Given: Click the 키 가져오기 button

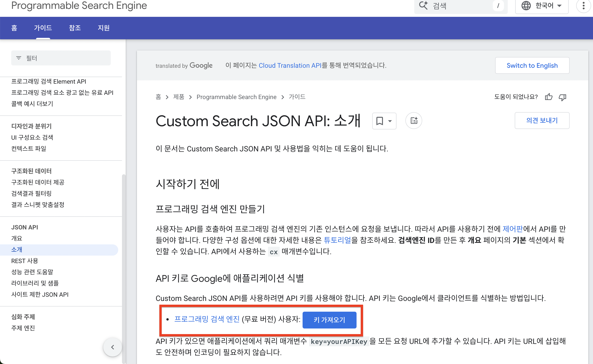Looking at the screenshot, I should coord(329,320).
